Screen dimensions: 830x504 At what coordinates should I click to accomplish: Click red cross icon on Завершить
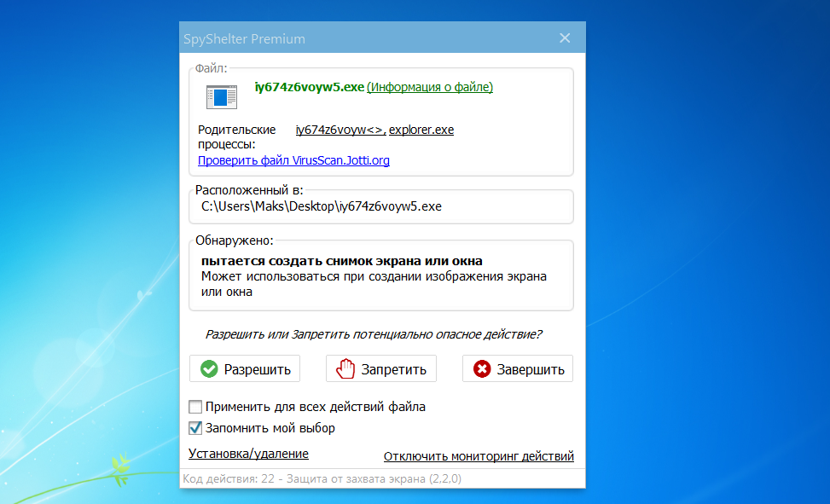(x=482, y=369)
